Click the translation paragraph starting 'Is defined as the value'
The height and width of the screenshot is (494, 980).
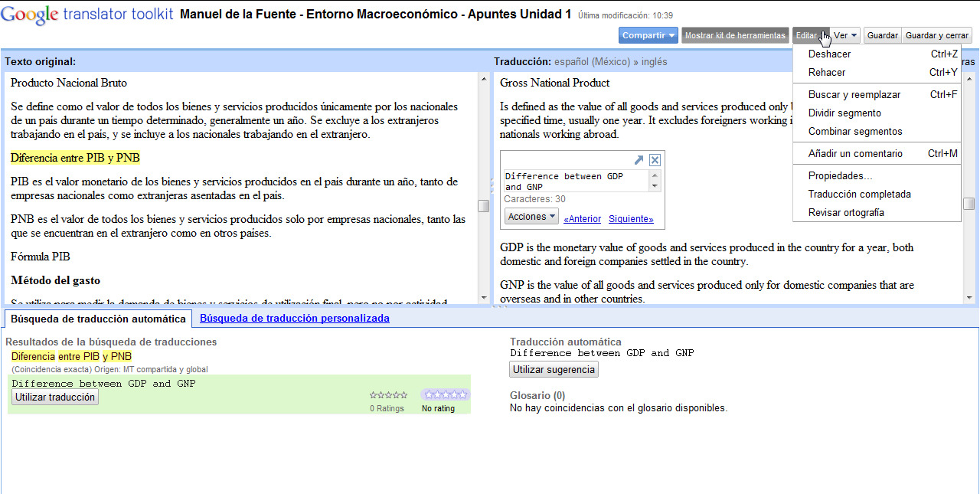pos(645,120)
